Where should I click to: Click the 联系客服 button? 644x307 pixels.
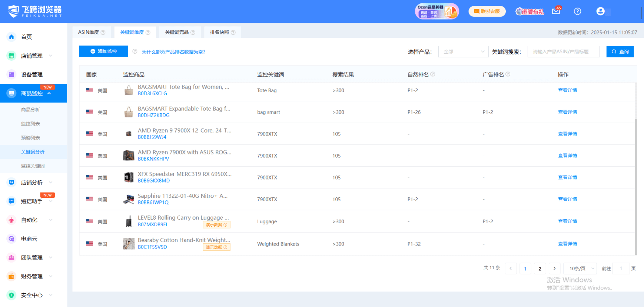(487, 11)
